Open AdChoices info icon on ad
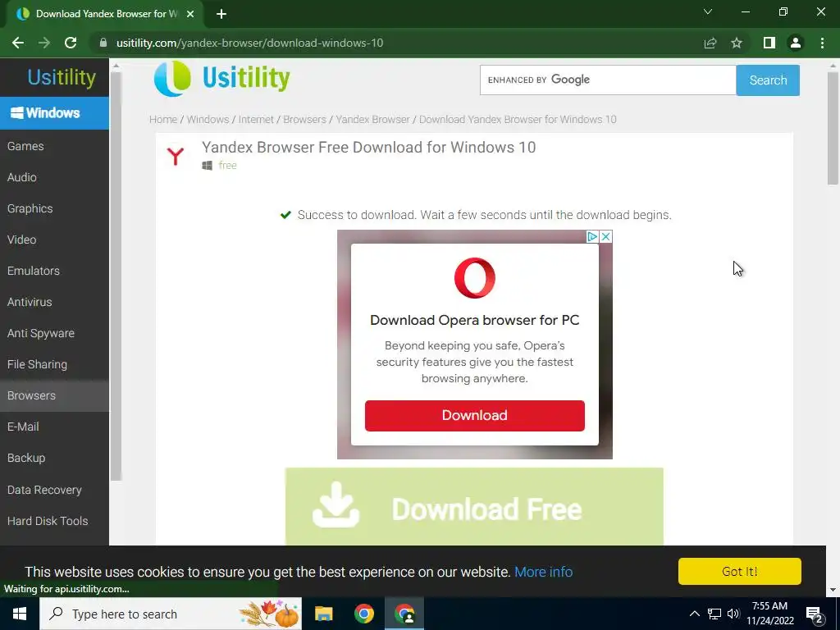The width and height of the screenshot is (840, 630). [x=592, y=236]
